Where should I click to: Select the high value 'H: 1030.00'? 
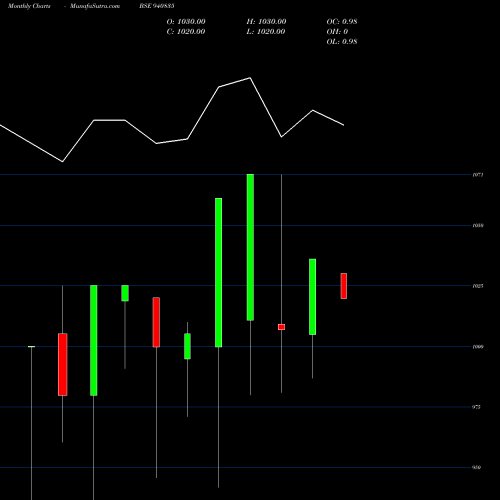click(x=266, y=22)
